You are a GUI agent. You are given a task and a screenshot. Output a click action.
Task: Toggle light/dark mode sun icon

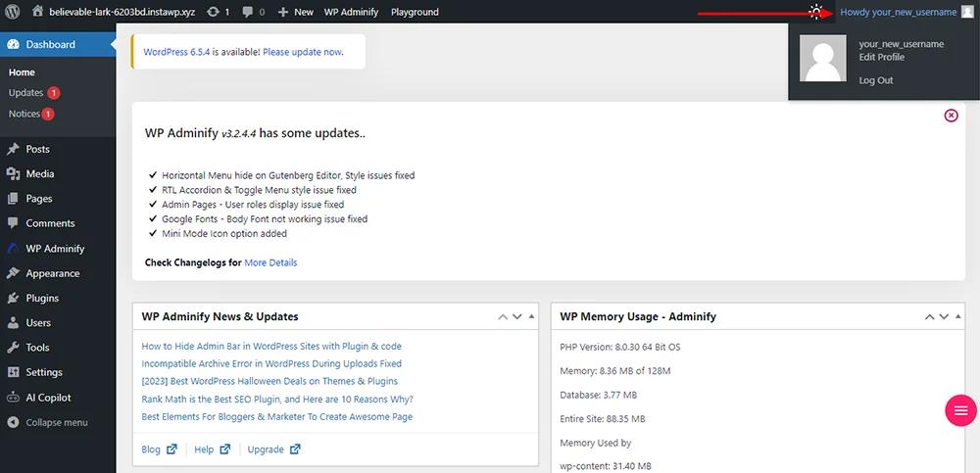click(x=815, y=12)
